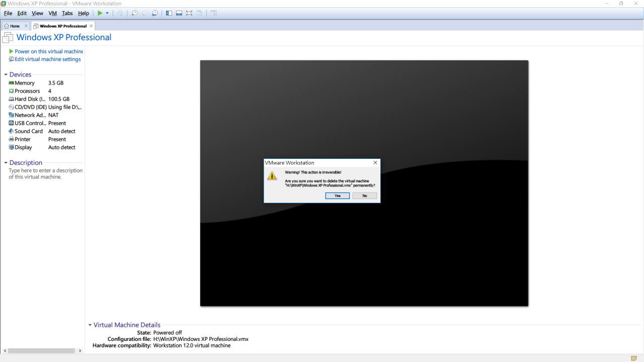Click the Network Adapter device icon

click(11, 115)
